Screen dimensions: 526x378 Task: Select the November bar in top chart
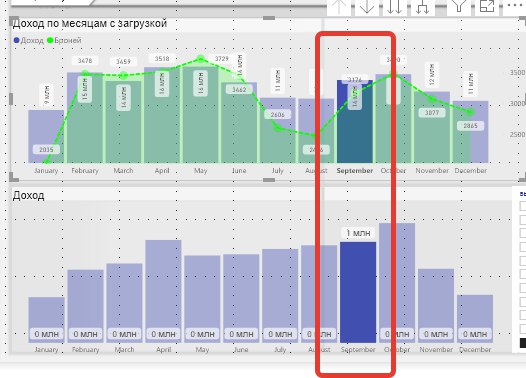(x=432, y=127)
